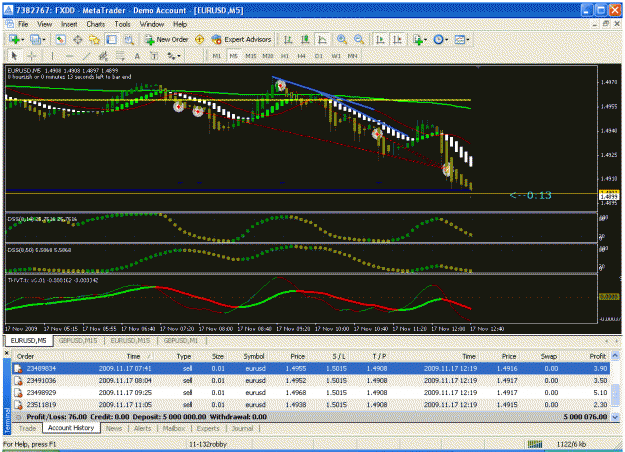Switch to the EURUSD,M15 chart tab
The height and width of the screenshot is (452, 625).
[130, 340]
